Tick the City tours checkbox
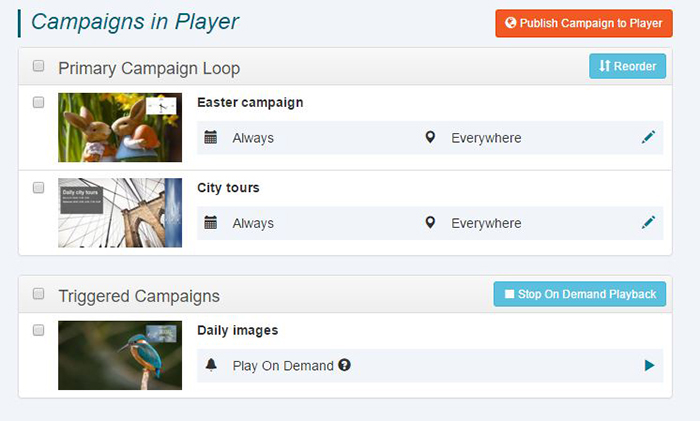This screenshot has width=700, height=421. coord(38,188)
